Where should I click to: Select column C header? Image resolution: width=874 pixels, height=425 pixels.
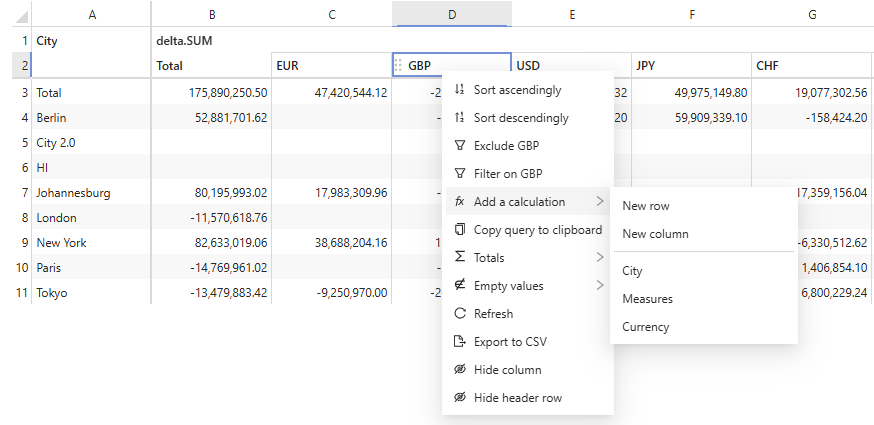pyautogui.click(x=332, y=15)
